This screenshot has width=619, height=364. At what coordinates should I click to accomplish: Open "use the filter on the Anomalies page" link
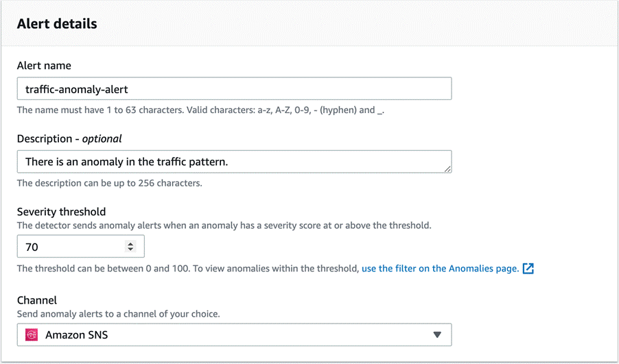(440, 269)
